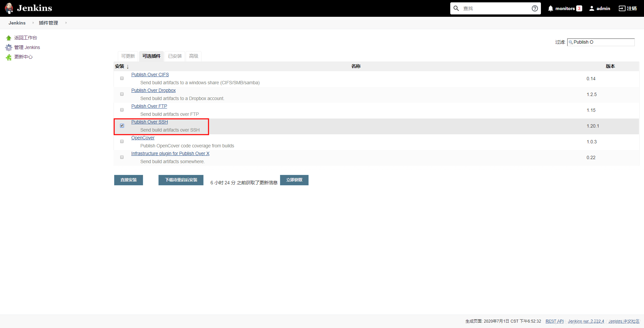
Task: Click the 下载待重启后安装 button
Action: tap(181, 180)
